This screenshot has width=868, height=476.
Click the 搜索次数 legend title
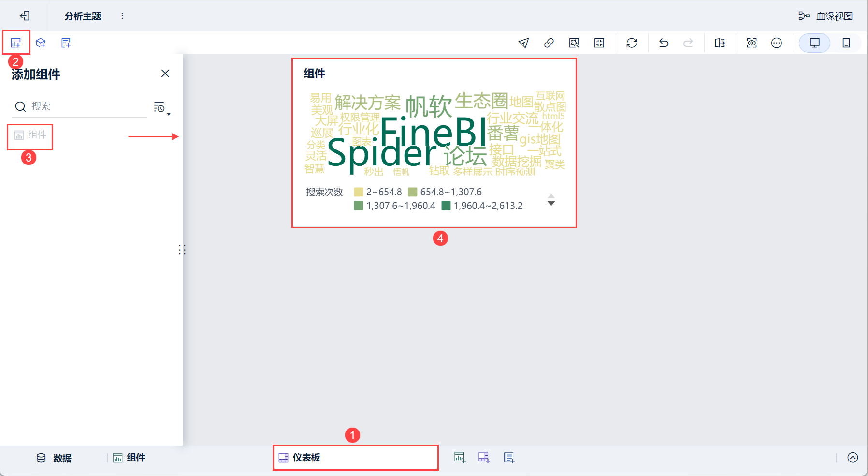coord(324,192)
